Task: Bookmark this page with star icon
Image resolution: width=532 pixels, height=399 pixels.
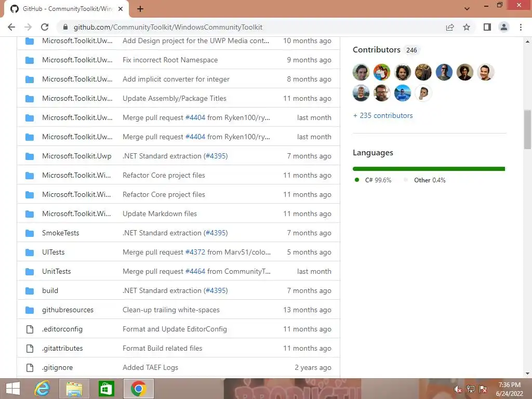Action: point(467,27)
